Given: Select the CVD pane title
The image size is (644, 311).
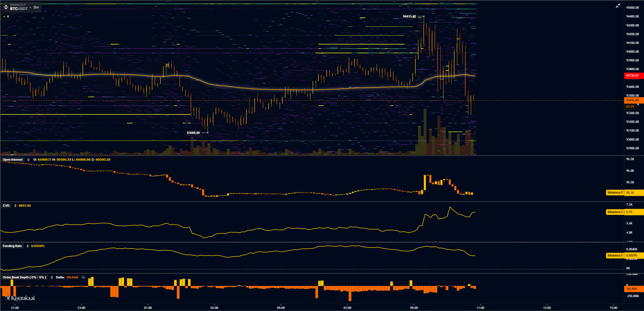Looking at the screenshot, I should click(6, 205).
